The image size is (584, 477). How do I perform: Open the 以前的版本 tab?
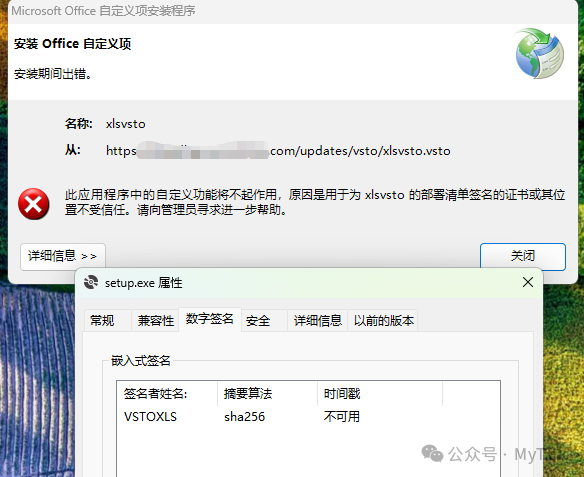coord(383,320)
